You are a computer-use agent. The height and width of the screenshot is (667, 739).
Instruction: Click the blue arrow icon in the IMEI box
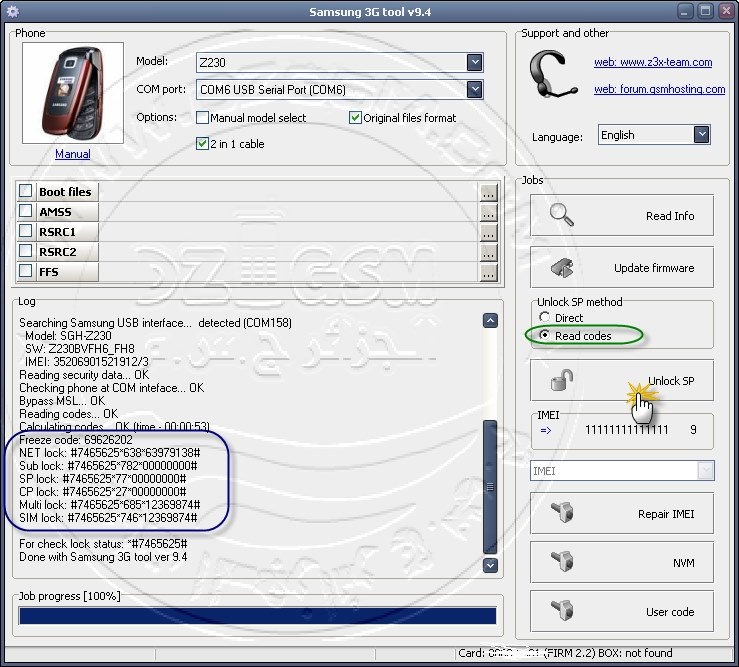(x=546, y=430)
